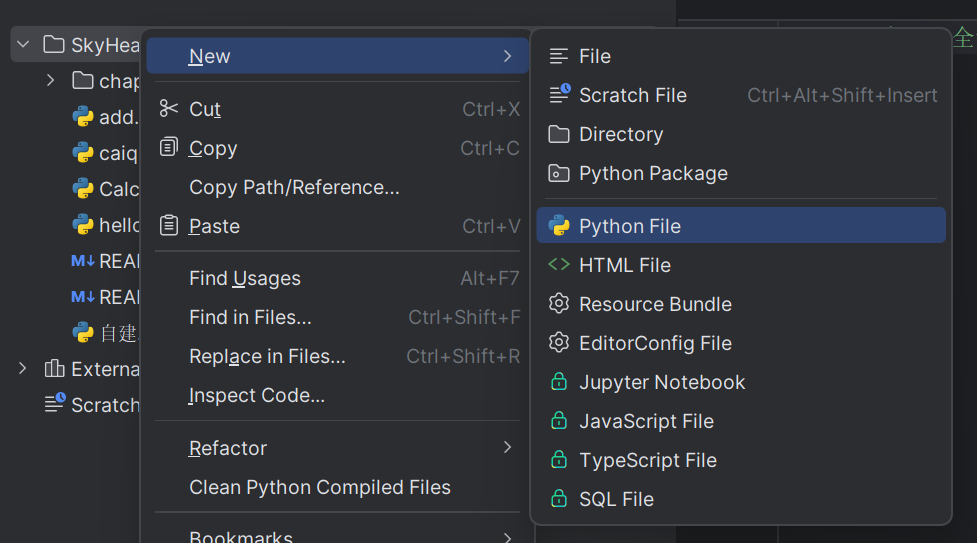Image resolution: width=977 pixels, height=543 pixels.
Task: Select the Cut menu entry label
Action: point(205,109)
